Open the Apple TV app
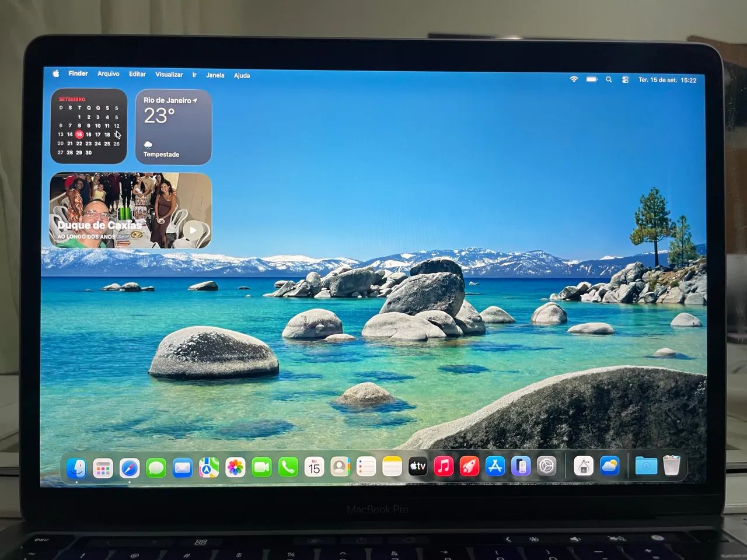This screenshot has width=747, height=560. tap(418, 466)
